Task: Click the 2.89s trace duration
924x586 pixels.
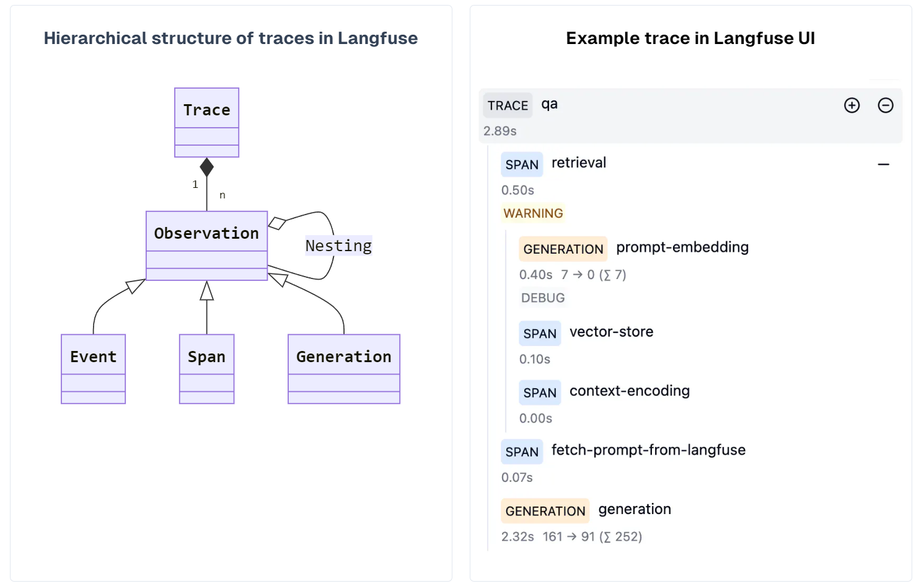Action: point(499,131)
